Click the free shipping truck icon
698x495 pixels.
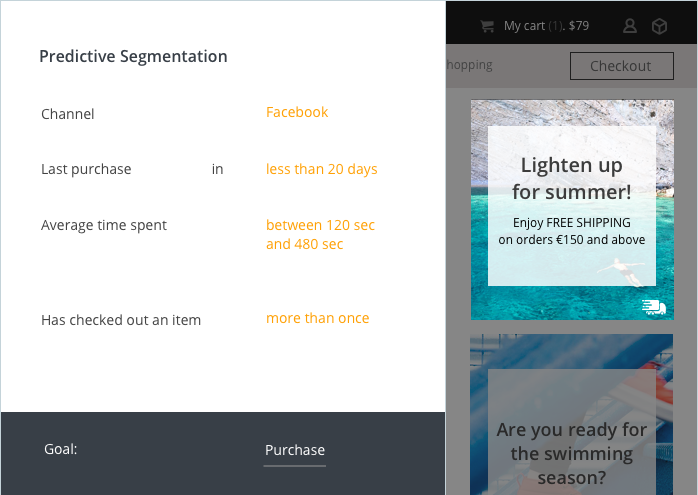(x=653, y=307)
